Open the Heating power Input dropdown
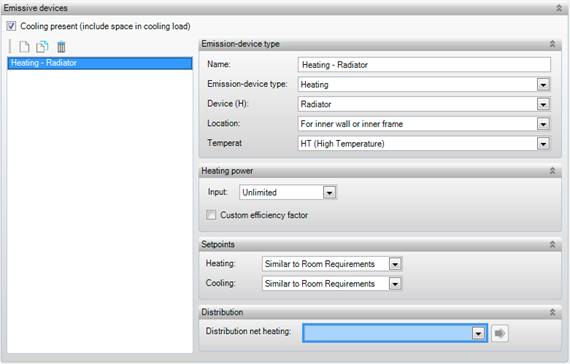570x364 pixels. (329, 192)
